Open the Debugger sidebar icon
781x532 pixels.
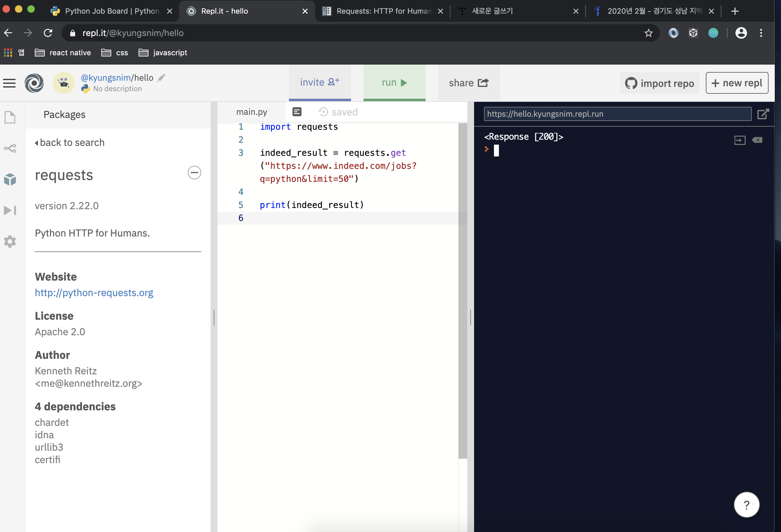click(x=10, y=210)
